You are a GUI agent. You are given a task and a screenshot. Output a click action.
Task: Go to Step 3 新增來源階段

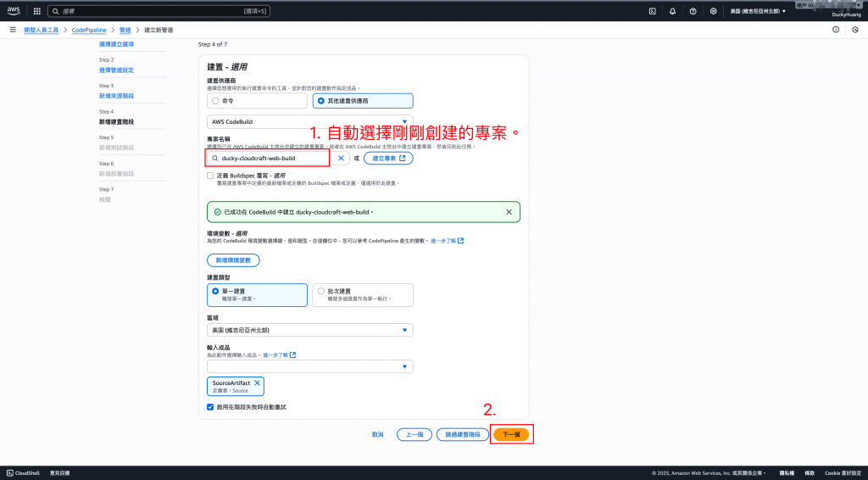point(116,96)
